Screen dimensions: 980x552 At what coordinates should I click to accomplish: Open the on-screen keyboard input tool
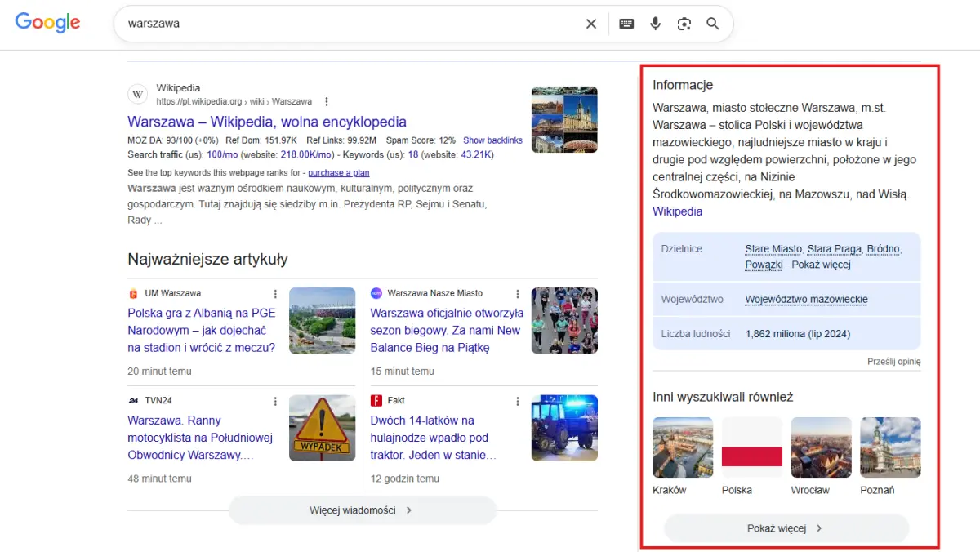626,24
